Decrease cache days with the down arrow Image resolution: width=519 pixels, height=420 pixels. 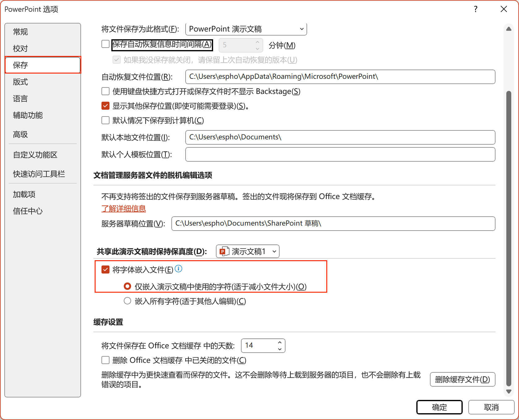(x=280, y=349)
